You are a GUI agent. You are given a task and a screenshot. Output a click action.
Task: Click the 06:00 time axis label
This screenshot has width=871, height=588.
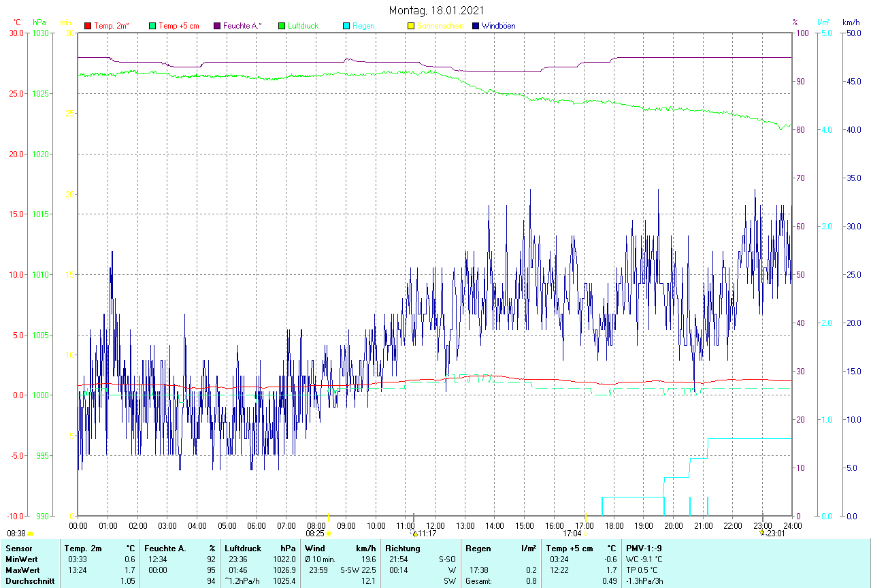pyautogui.click(x=257, y=525)
